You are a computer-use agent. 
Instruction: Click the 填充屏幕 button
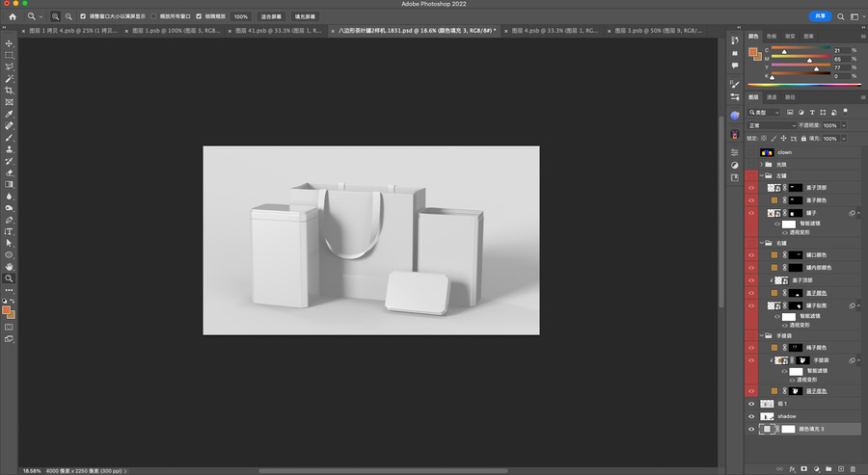tap(305, 16)
